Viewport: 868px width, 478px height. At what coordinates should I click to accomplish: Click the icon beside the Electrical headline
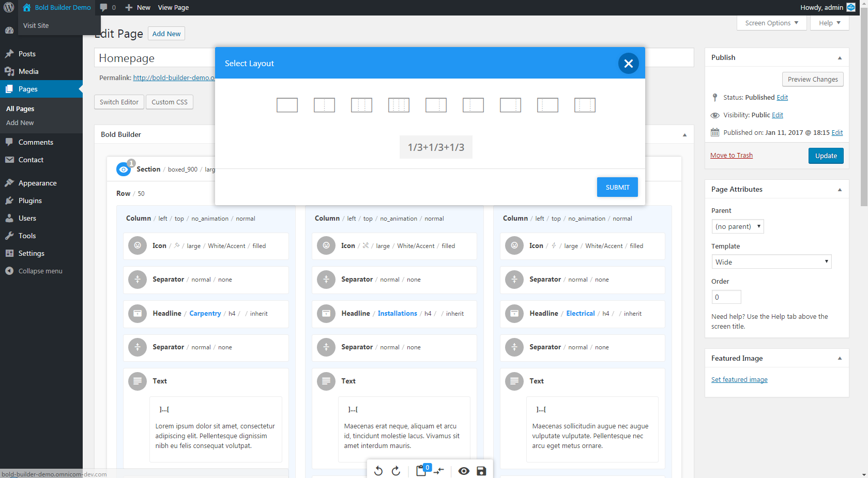coord(514,314)
